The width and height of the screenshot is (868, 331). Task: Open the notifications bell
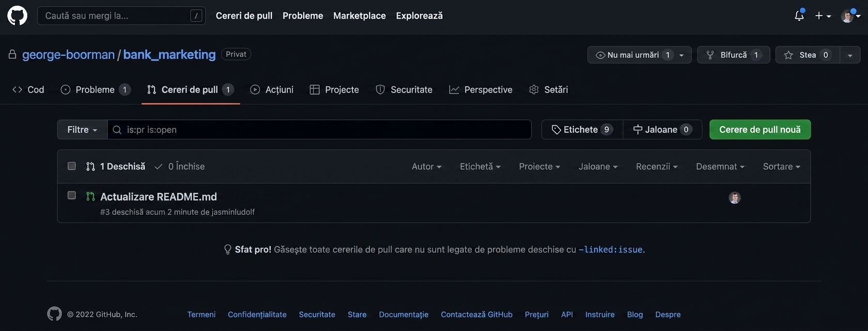(x=799, y=16)
